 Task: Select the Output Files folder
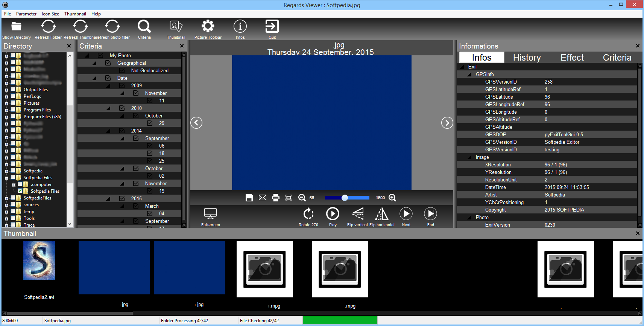click(x=36, y=90)
